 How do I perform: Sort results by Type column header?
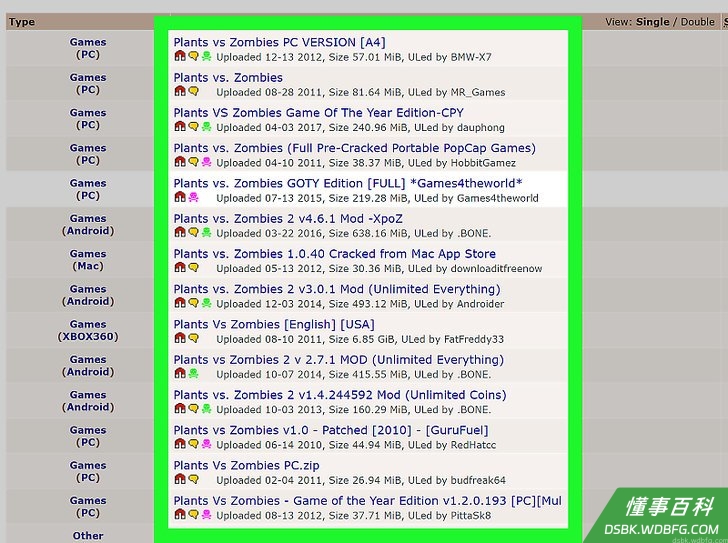pos(21,22)
